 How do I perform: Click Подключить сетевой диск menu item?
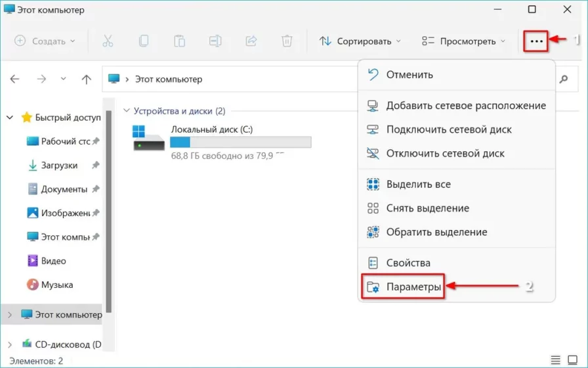(x=448, y=129)
